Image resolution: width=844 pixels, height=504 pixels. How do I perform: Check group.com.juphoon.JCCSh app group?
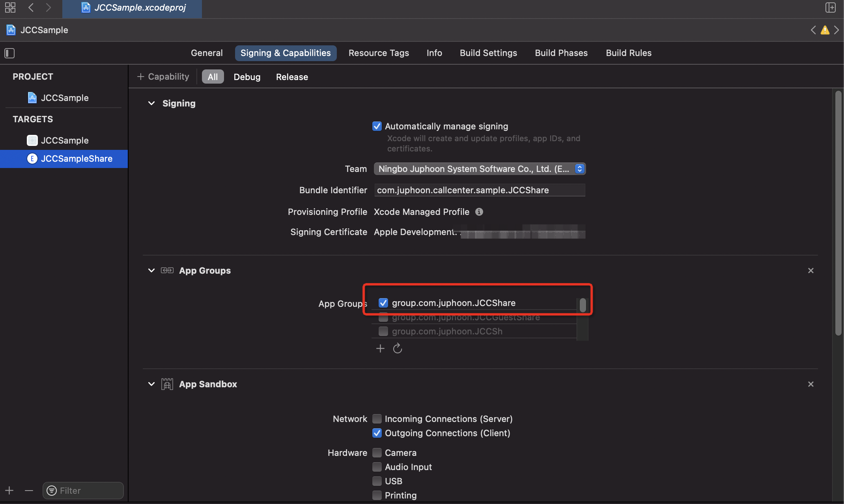383,331
